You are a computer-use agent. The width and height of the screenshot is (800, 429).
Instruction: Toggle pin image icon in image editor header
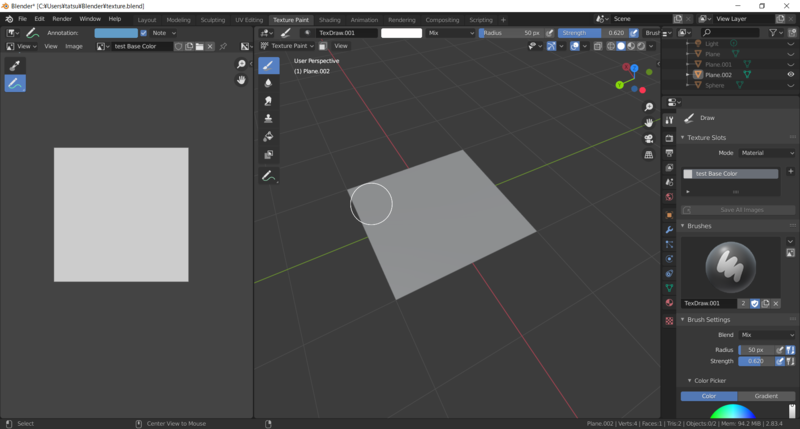click(223, 46)
